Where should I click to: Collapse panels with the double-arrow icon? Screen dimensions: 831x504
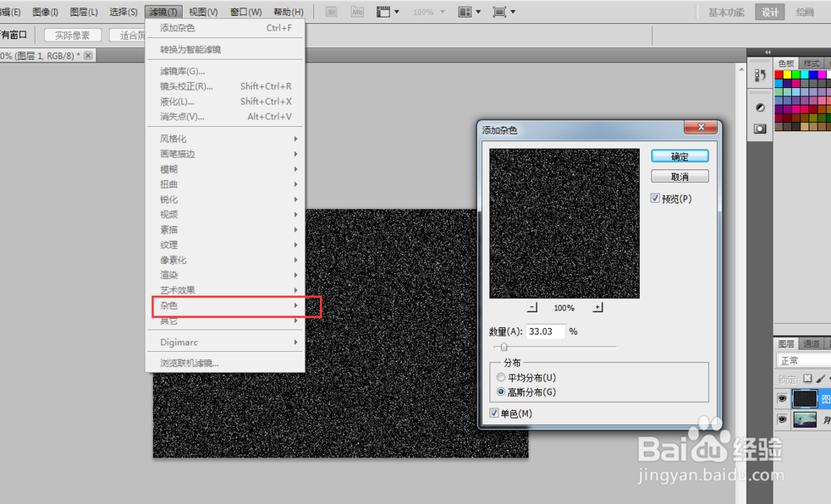[768, 51]
